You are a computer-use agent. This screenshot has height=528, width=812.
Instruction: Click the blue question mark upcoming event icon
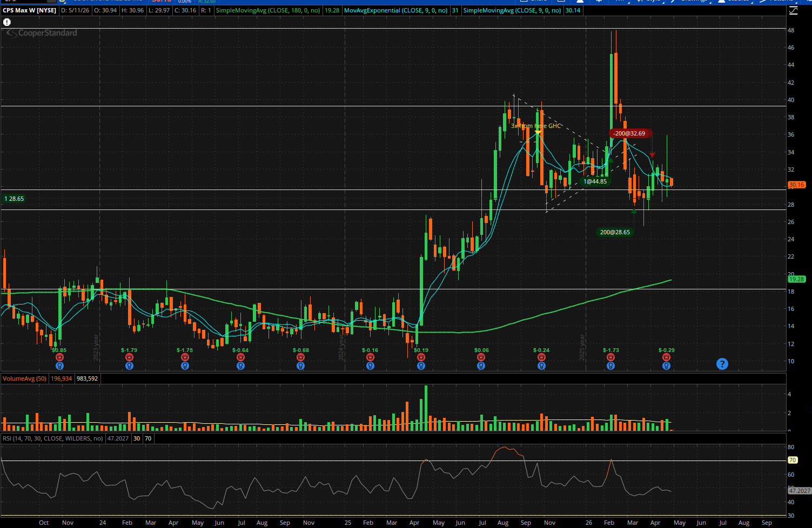click(722, 364)
